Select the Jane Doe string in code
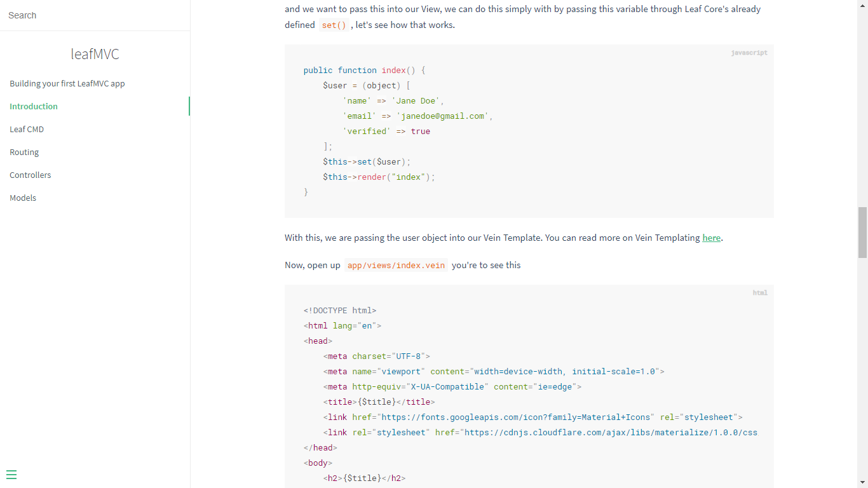The image size is (868, 488). pyautogui.click(x=416, y=100)
